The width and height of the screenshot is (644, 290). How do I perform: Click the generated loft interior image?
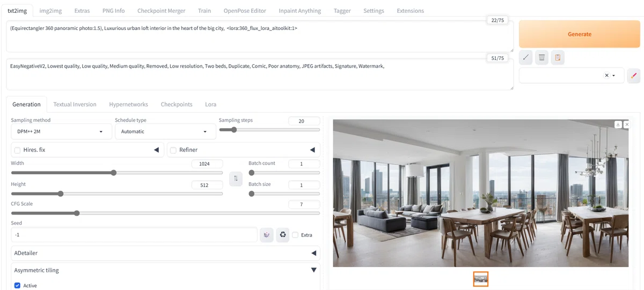click(x=480, y=193)
